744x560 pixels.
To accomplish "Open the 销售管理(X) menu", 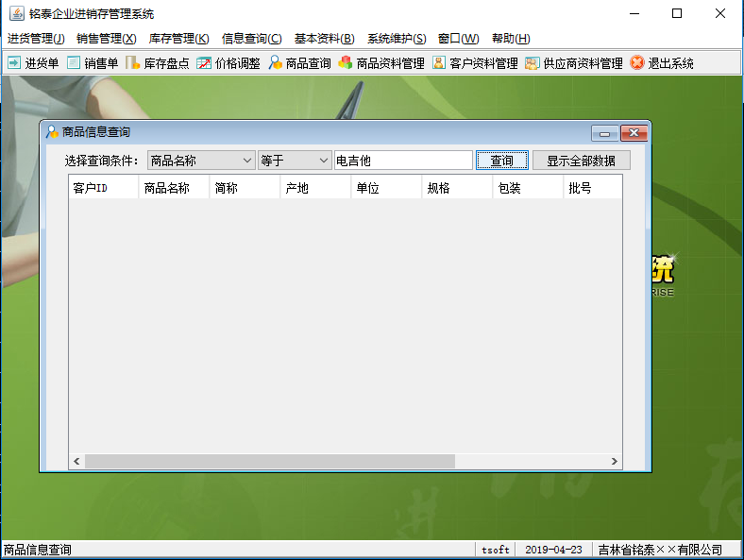I will 107,39.
